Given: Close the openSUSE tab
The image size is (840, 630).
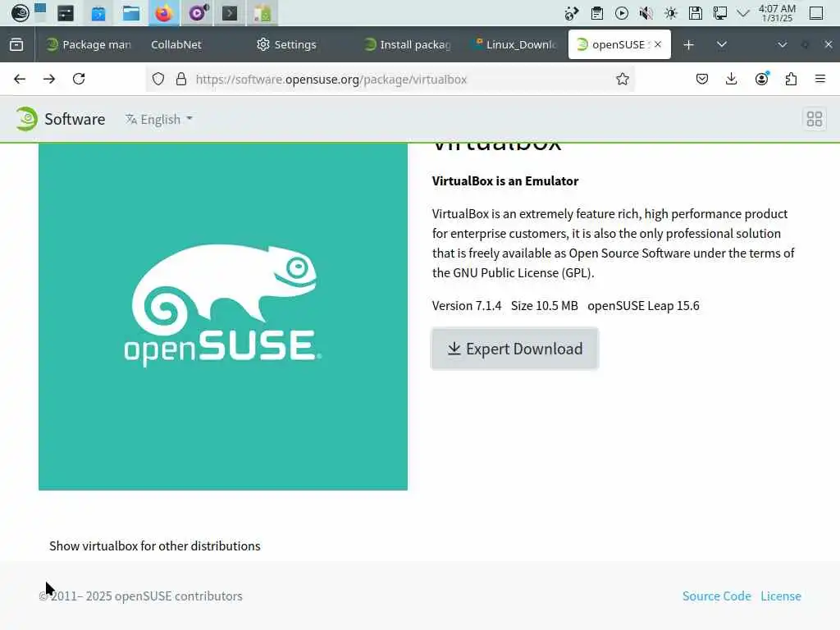Looking at the screenshot, I should pyautogui.click(x=658, y=44).
